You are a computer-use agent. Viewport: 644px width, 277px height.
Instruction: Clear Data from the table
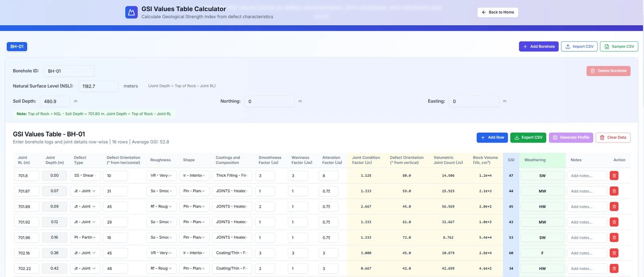(x=613, y=137)
